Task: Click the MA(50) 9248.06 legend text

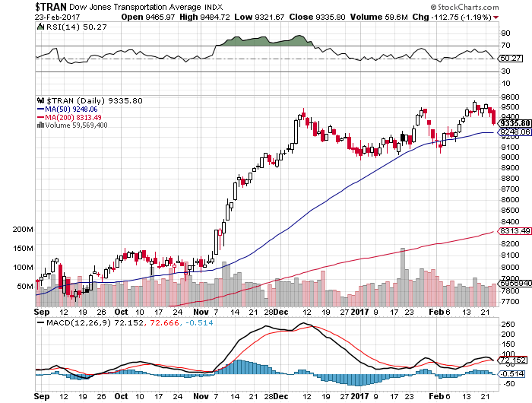Action: coord(71,109)
